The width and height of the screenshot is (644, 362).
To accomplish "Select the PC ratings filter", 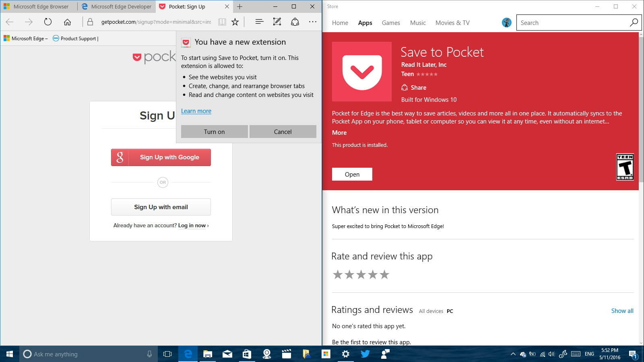I will [450, 311].
